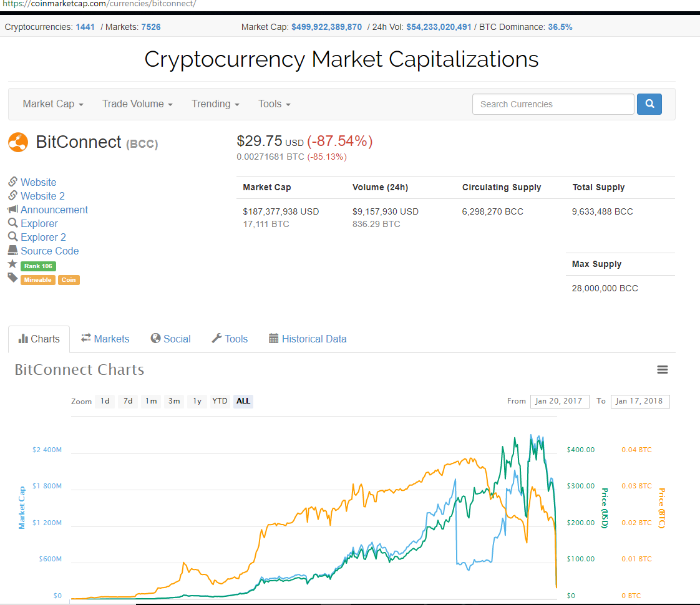The image size is (700, 605).
Task: Click the magnifier icon beside Explorer
Action: tap(12, 223)
